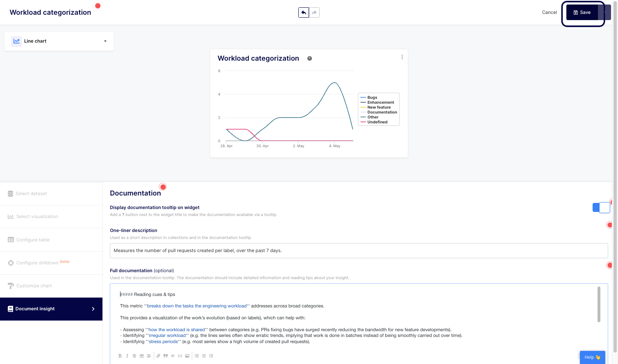Open Help from the bottom corner

(x=592, y=357)
